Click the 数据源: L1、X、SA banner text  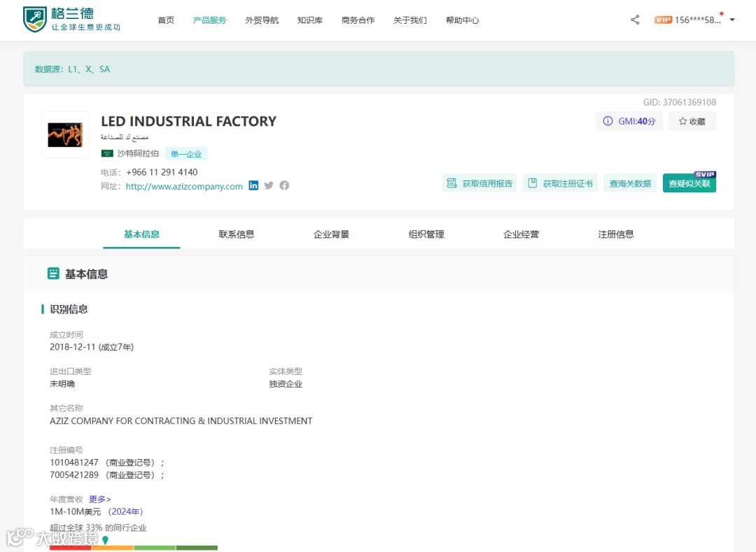pos(72,69)
